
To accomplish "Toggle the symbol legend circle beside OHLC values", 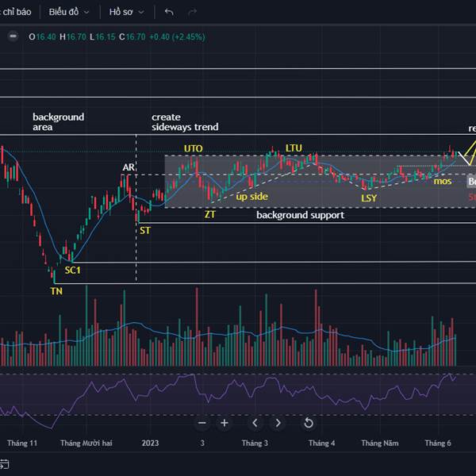I will pyautogui.click(x=13, y=36).
